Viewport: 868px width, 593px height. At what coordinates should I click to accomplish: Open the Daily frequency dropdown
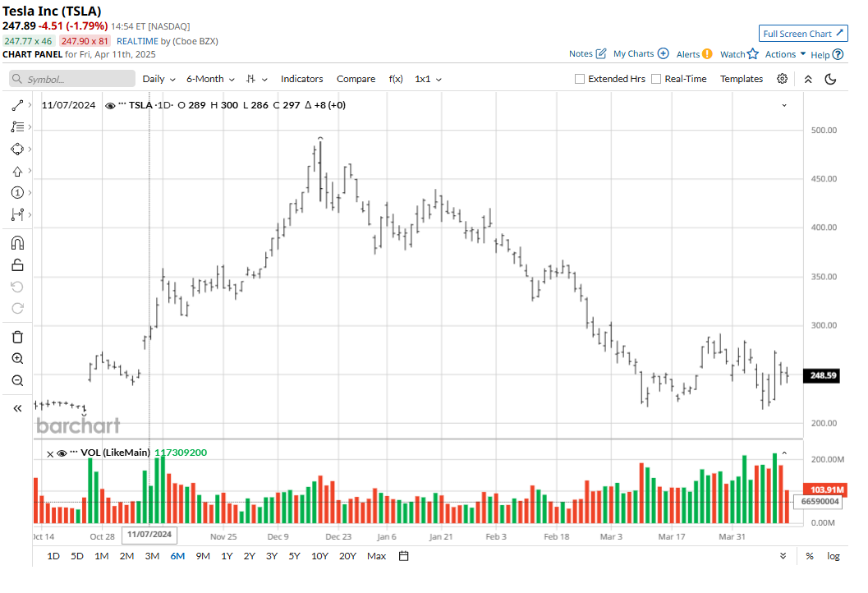click(x=158, y=79)
